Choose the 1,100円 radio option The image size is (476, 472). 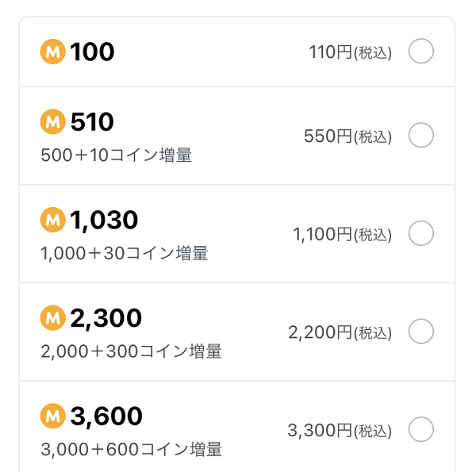point(420,233)
